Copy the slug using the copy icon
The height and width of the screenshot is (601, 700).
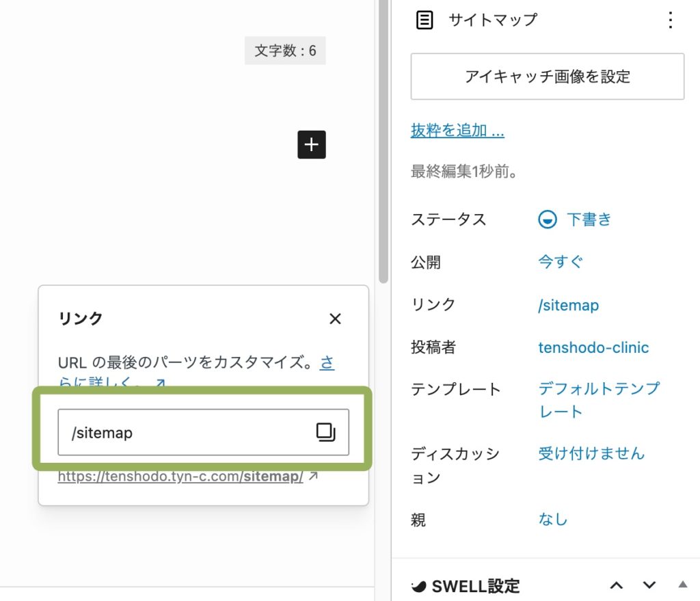[326, 431]
